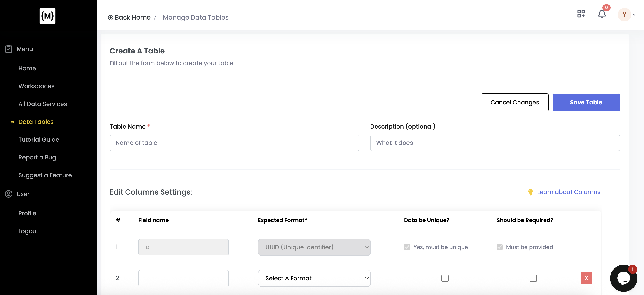Click the 'Yes, must be unique' checkbox

(407, 247)
